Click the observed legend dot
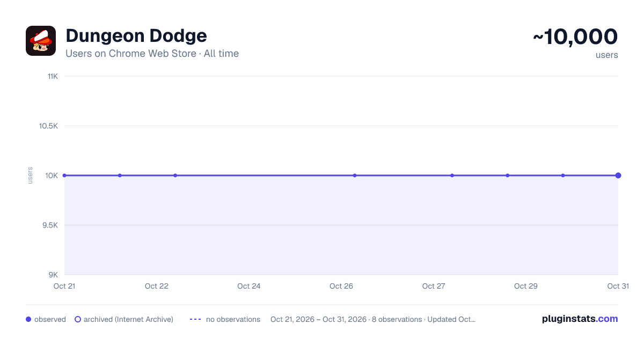 28,319
